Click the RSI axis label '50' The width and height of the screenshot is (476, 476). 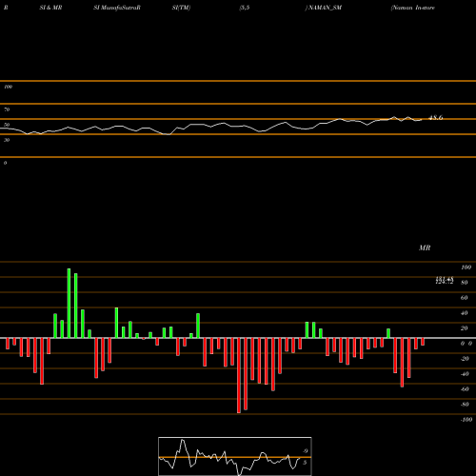7,125
